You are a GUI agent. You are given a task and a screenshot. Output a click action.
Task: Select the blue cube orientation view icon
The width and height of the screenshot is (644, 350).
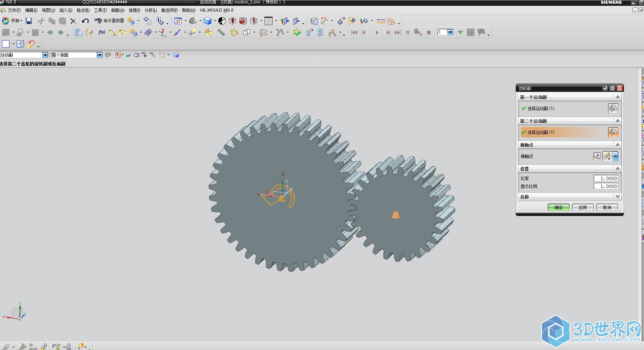[x=207, y=21]
